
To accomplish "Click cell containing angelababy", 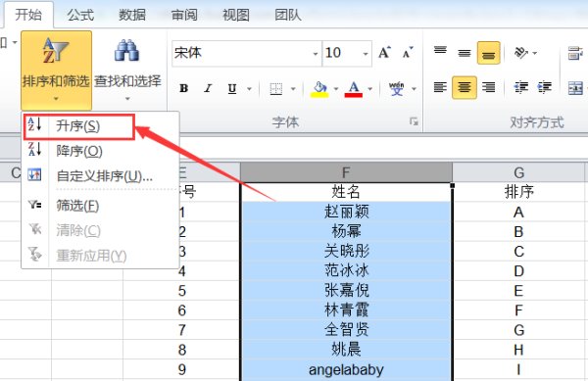I will coord(346,369).
